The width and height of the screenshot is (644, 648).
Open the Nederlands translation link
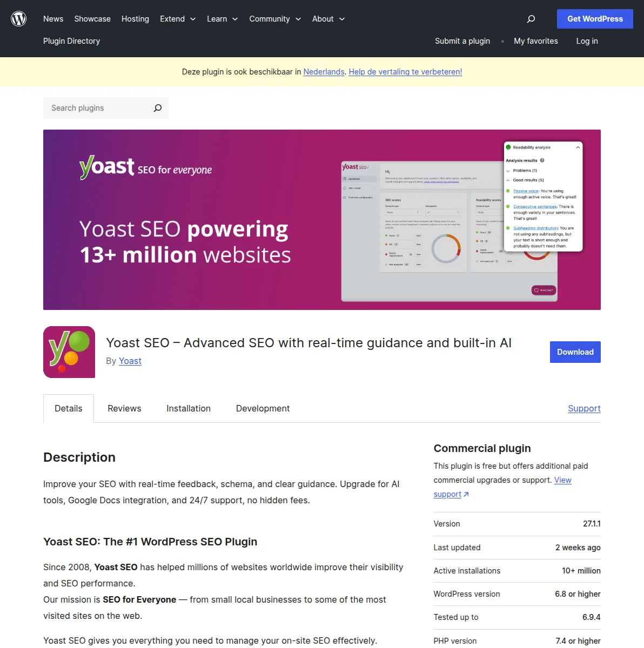323,72
